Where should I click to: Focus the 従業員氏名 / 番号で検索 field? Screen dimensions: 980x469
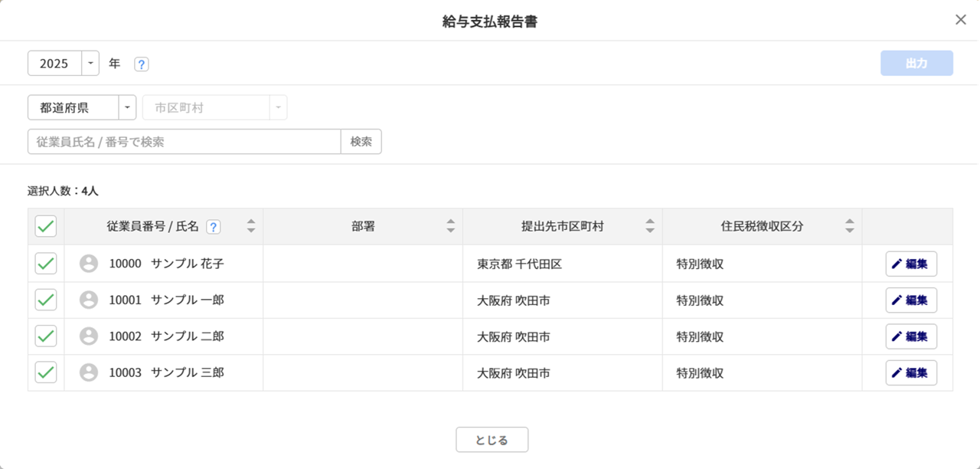coord(184,142)
